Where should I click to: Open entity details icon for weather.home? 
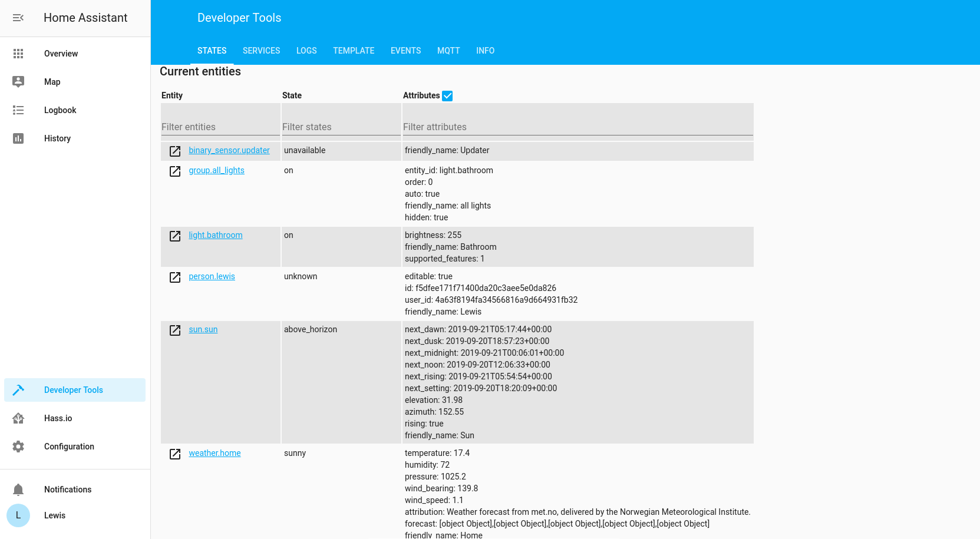[175, 454]
